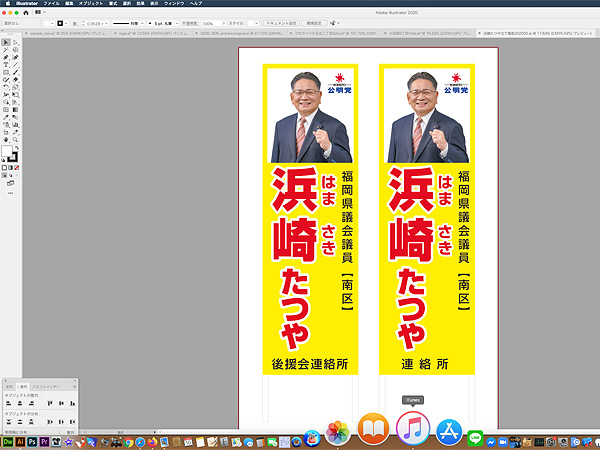The height and width of the screenshot is (450, 600).
Task: Open the File (ファイル) menu
Action: pyautogui.click(x=51, y=3)
